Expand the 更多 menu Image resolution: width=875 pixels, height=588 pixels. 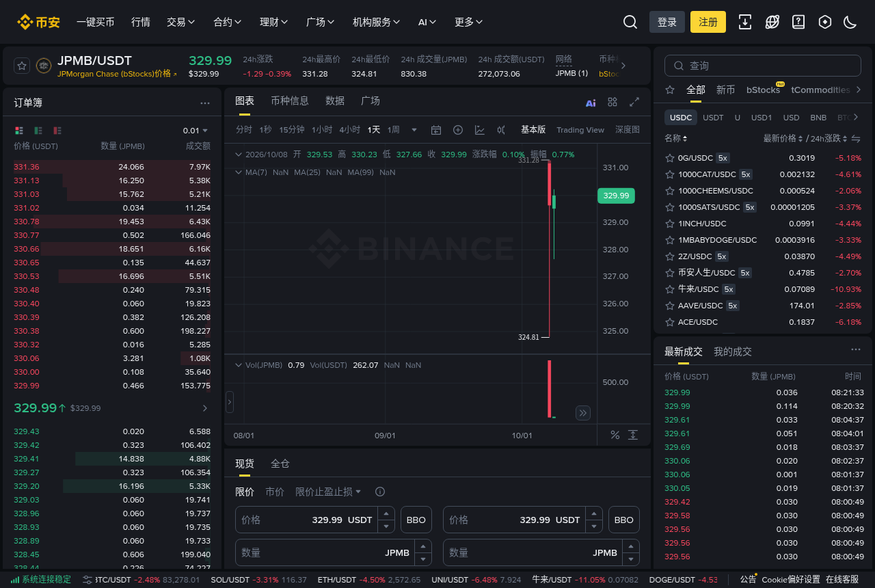pyautogui.click(x=469, y=22)
